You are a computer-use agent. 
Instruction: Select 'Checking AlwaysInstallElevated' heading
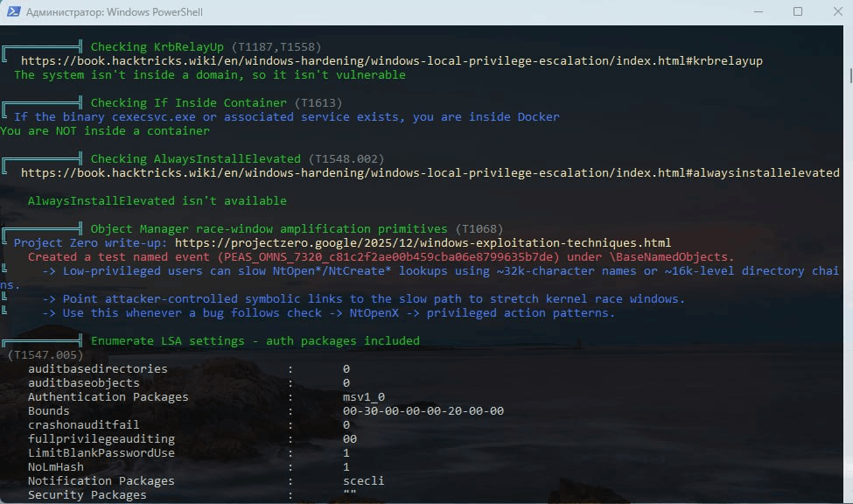pos(195,159)
